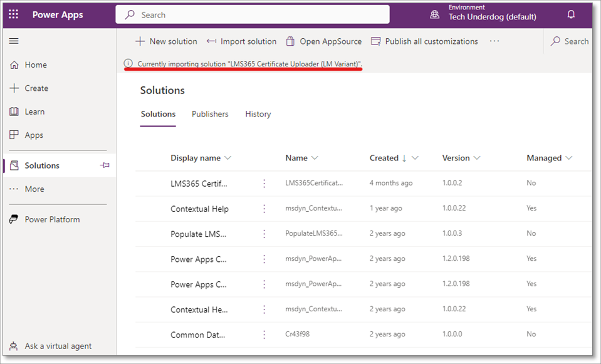Collapse the left navigation hamburger menu
This screenshot has width=601, height=364.
pos(14,41)
